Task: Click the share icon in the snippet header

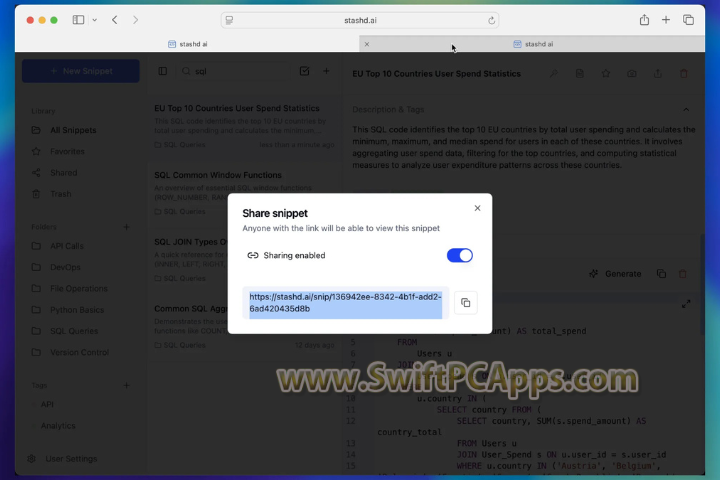Action: point(658,73)
